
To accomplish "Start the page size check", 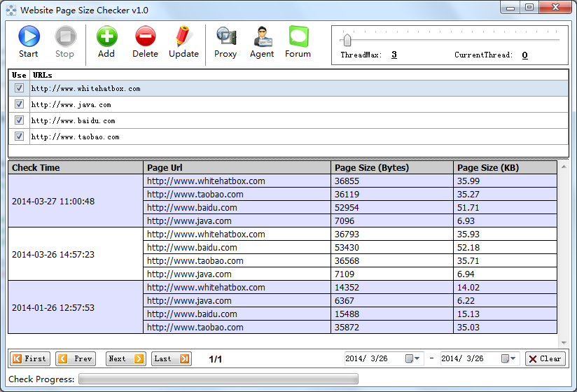I will [29, 42].
